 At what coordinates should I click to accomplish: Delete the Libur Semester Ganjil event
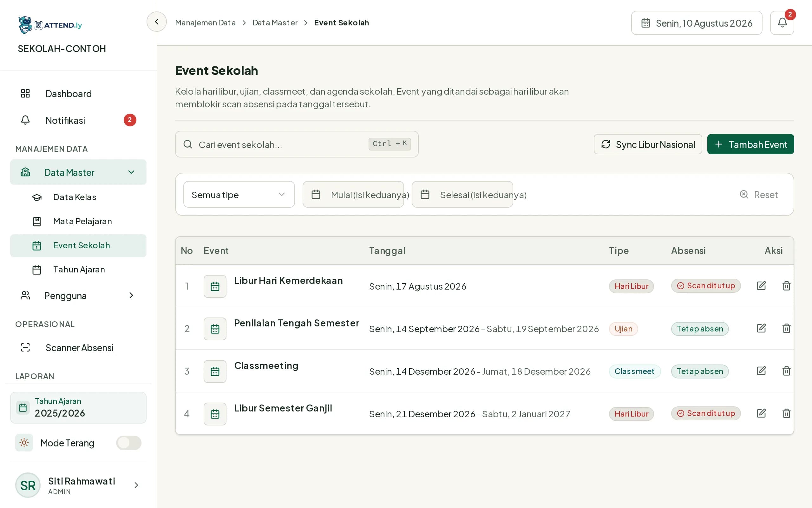click(786, 413)
